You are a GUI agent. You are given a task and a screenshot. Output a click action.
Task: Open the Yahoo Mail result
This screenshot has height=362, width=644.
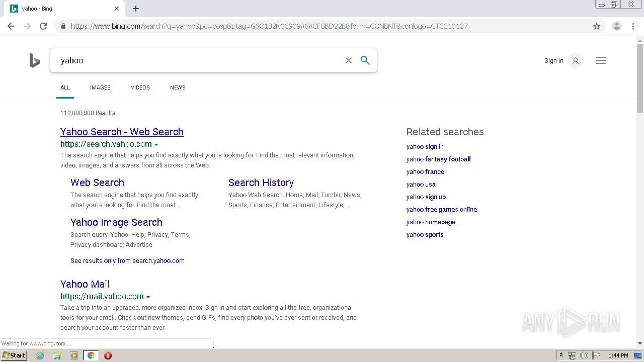(x=85, y=284)
